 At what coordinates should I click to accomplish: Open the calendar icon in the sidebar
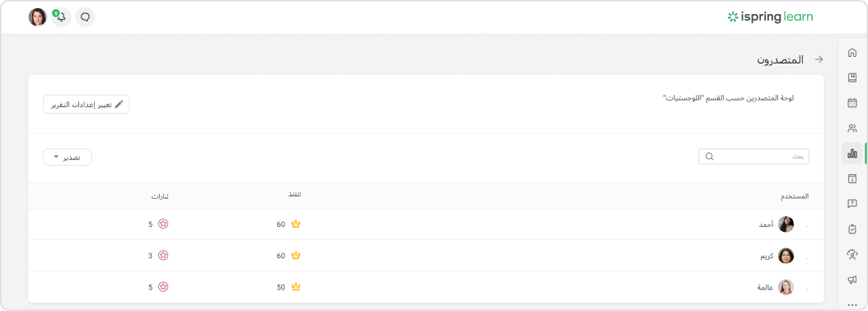852,102
